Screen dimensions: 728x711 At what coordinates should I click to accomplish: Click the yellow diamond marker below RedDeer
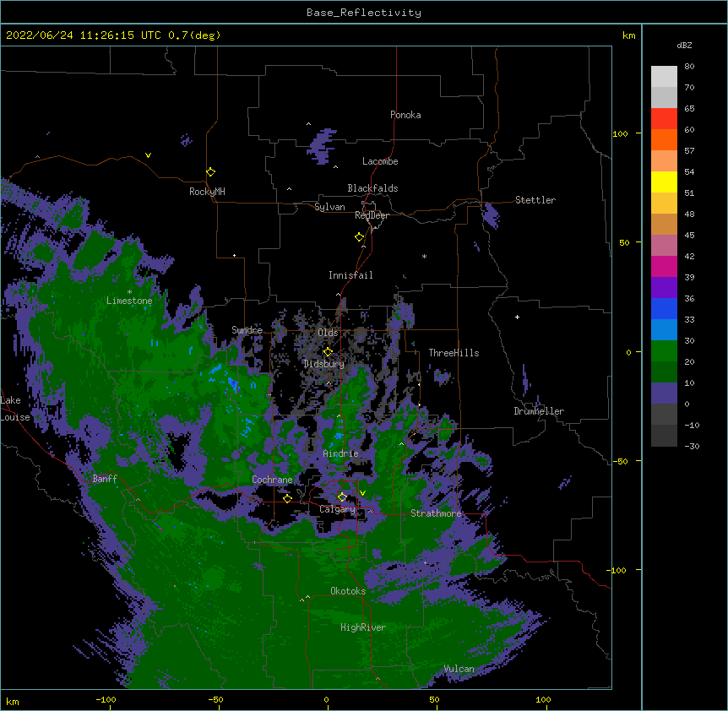360,237
